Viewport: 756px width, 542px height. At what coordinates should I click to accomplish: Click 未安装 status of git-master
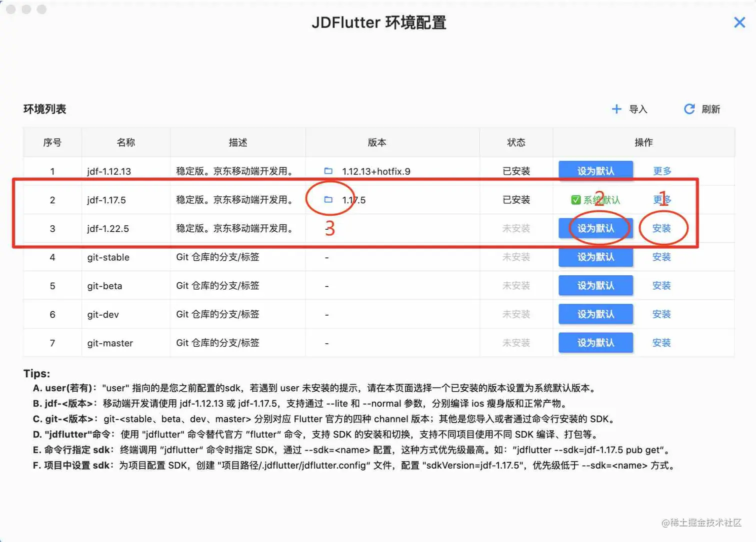coord(516,343)
